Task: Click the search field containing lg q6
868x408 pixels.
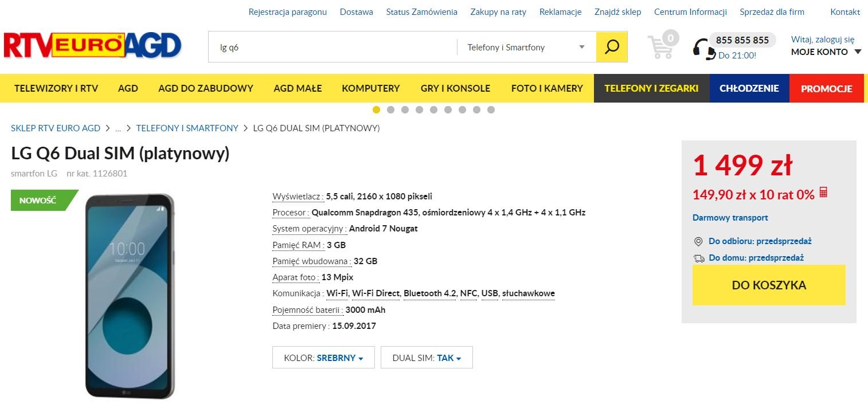Action: pos(333,47)
